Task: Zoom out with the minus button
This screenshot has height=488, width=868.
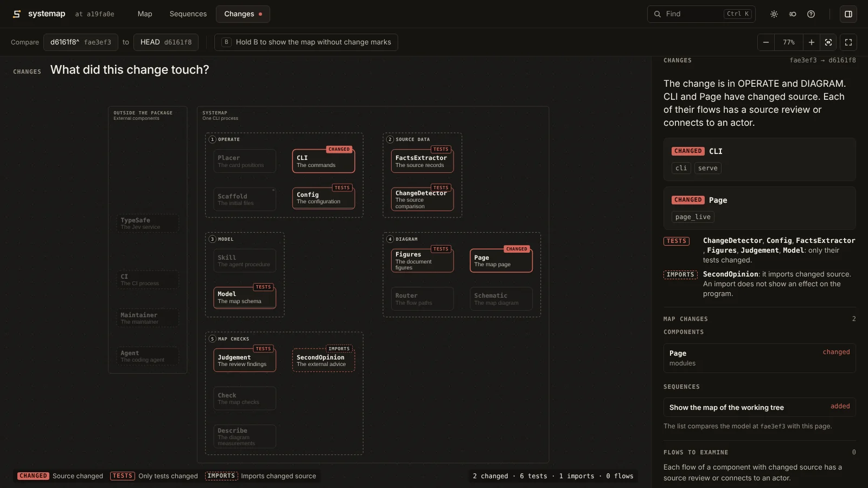Action: click(766, 42)
